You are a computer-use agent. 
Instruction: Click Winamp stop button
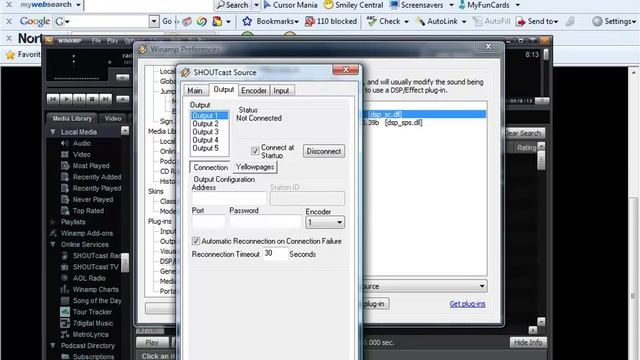click(92, 99)
